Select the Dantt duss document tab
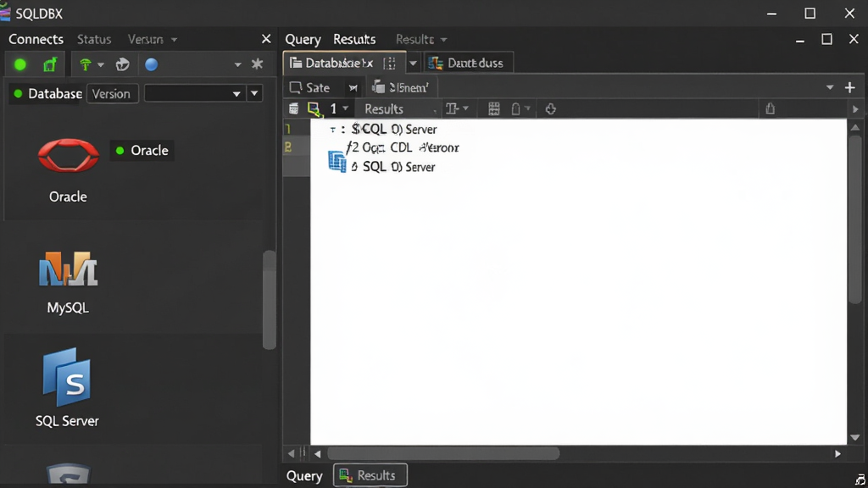This screenshot has height=488, width=868. [x=468, y=63]
